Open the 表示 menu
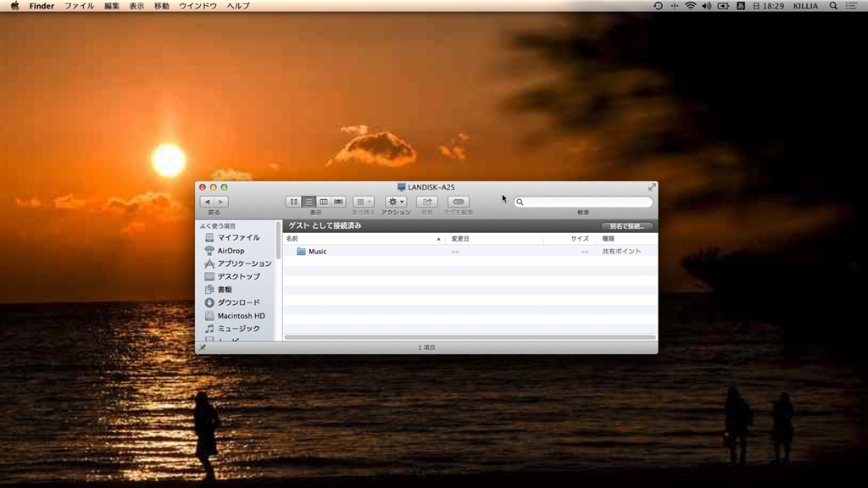The image size is (868, 488). click(136, 6)
